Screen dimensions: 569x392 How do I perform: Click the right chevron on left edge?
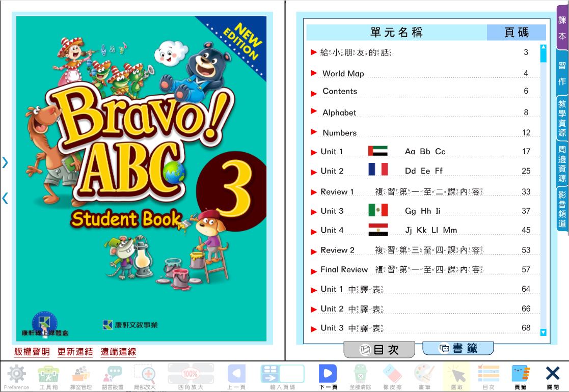tap(5, 162)
